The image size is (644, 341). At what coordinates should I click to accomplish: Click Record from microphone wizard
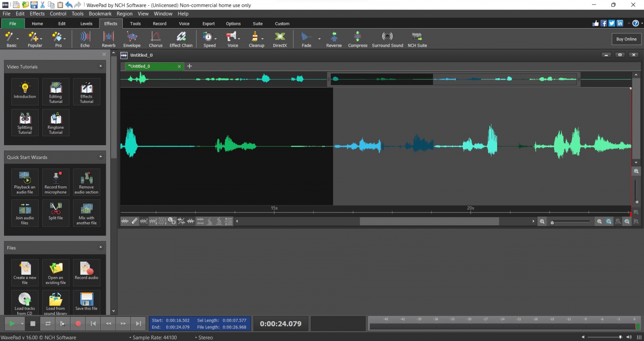56,182
